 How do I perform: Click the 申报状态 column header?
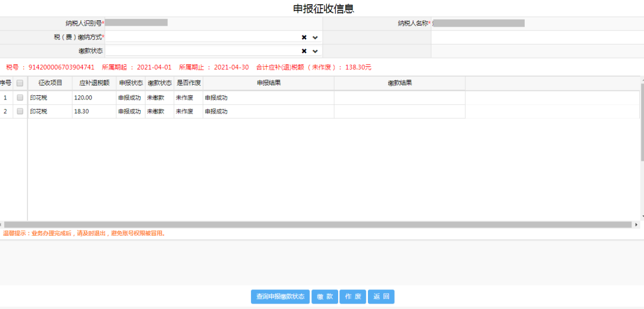tap(131, 83)
